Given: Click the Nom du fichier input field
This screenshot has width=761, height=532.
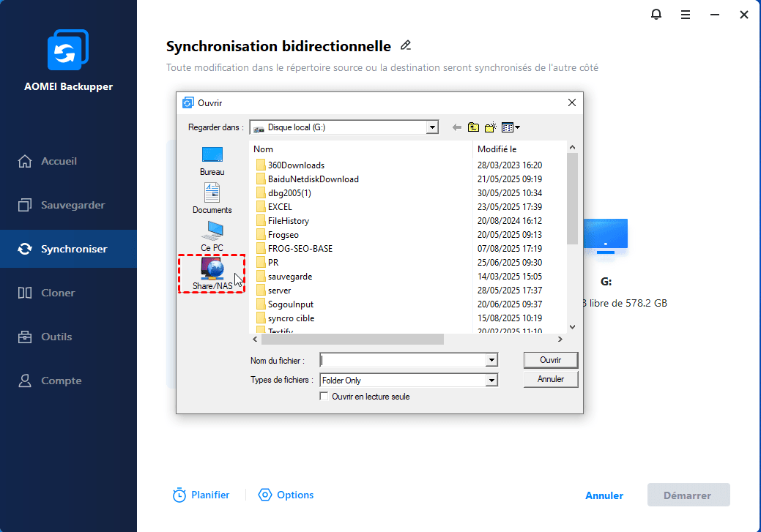Looking at the screenshot, I should point(404,360).
